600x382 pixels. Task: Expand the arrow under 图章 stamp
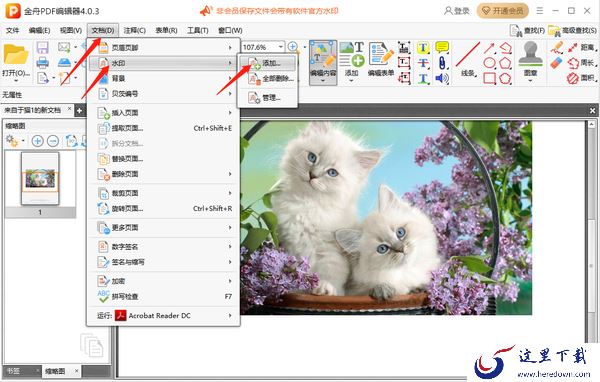pyautogui.click(x=530, y=81)
